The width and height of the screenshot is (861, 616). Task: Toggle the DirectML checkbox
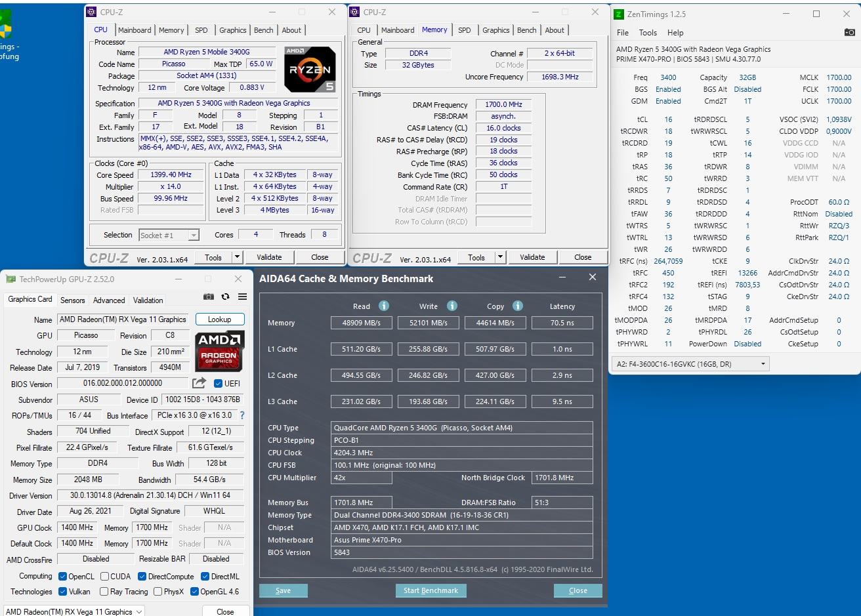coord(205,576)
